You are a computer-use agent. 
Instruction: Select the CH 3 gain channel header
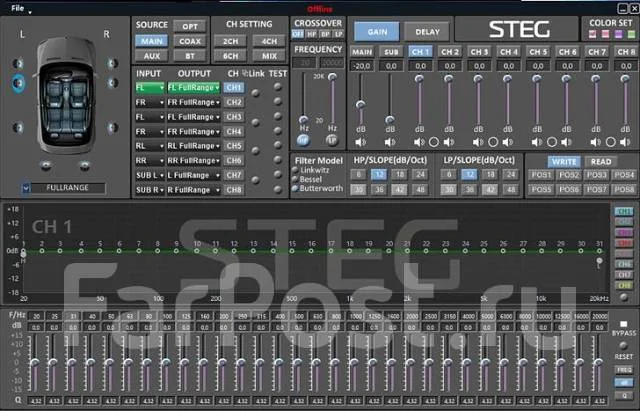(479, 52)
